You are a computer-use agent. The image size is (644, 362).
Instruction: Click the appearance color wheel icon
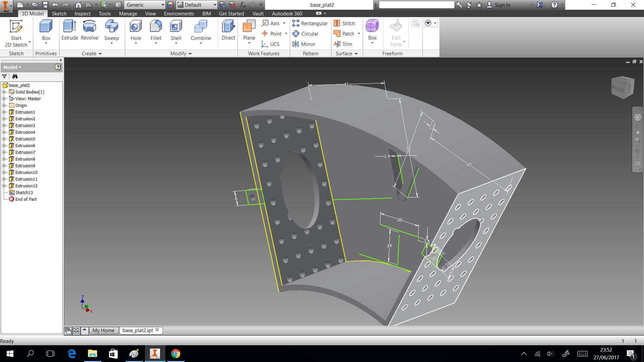point(170,5)
